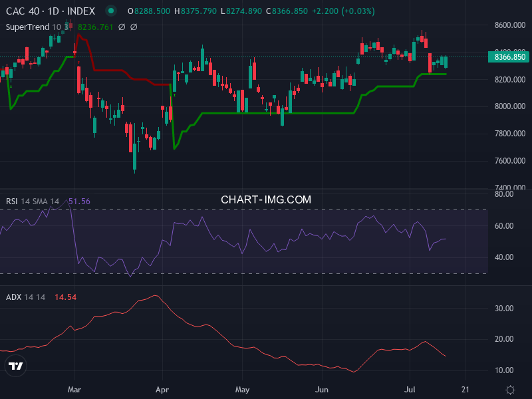Click the RSI 60.00 scale label
The height and width of the screenshot is (399, 532).
click(x=504, y=226)
